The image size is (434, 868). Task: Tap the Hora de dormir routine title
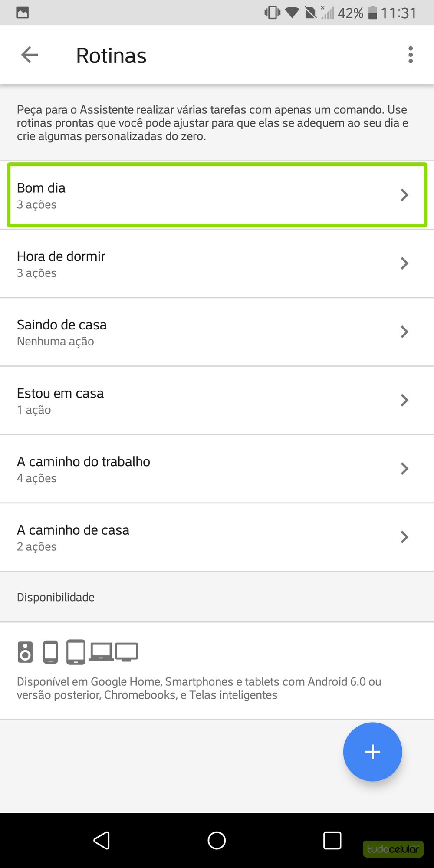pyautogui.click(x=61, y=256)
